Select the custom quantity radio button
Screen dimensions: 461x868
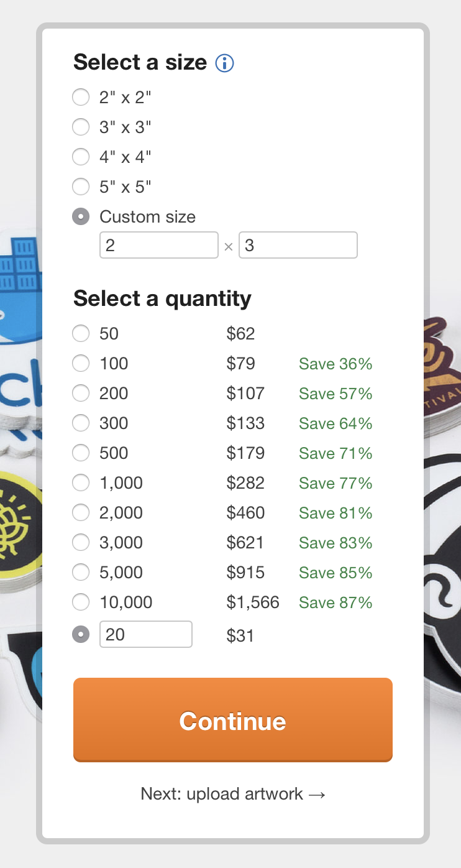coord(80,634)
